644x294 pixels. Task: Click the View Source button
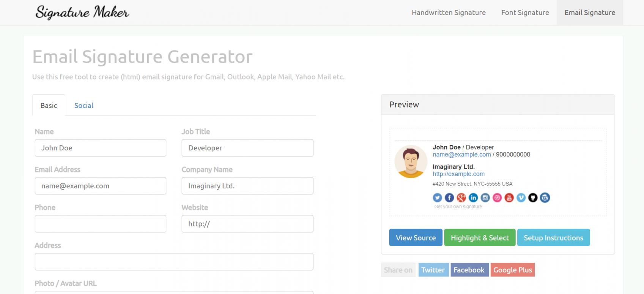click(416, 237)
